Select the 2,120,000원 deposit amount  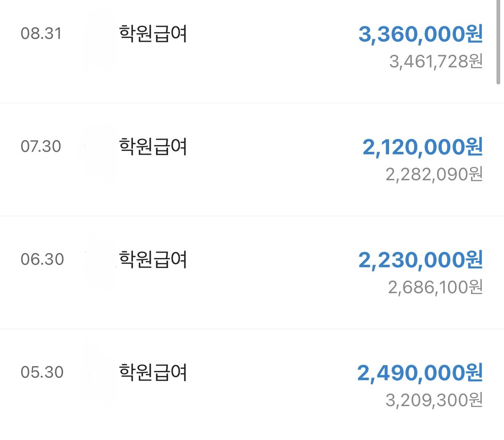click(422, 147)
